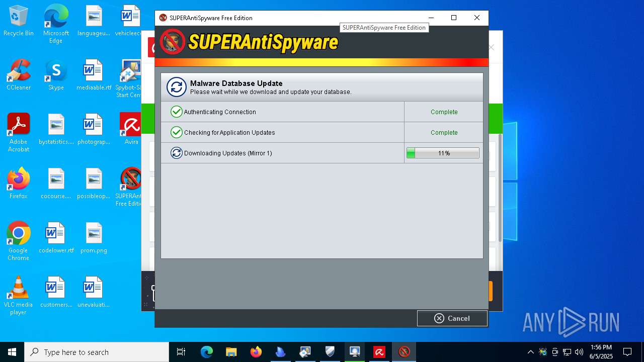Select the photograp document on desktop
This screenshot has width=644, height=362.
[x=94, y=129]
